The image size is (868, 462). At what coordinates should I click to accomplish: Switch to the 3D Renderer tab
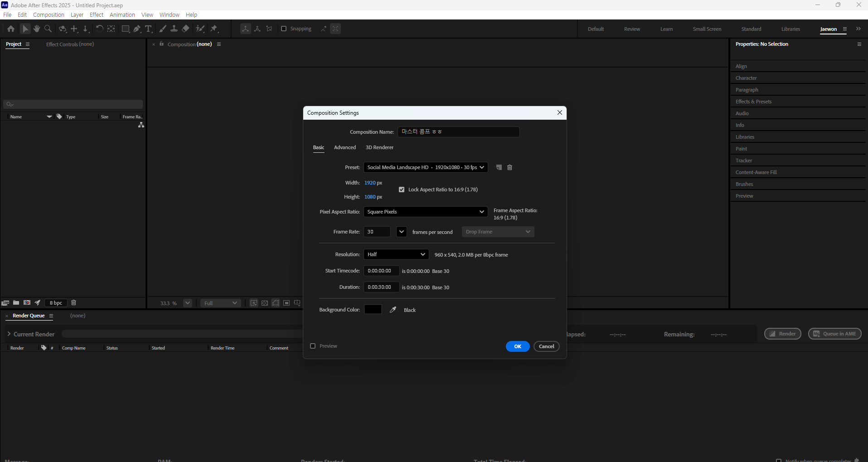point(379,147)
